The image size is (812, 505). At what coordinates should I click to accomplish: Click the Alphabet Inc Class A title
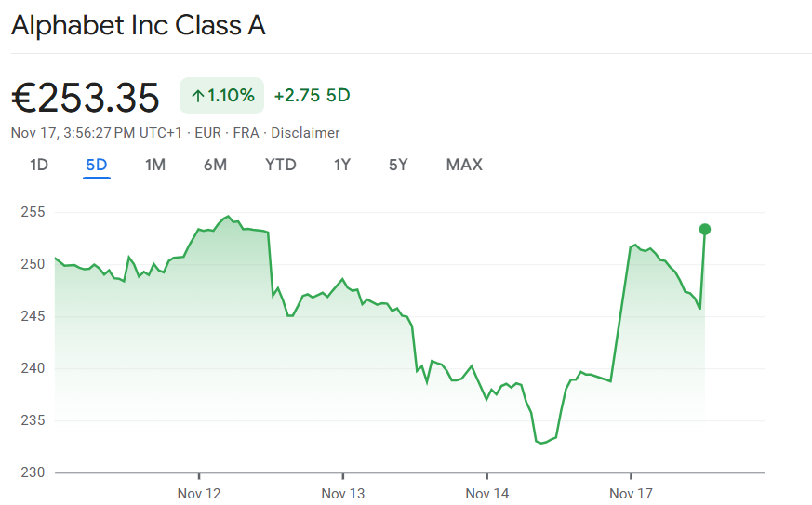click(x=139, y=25)
